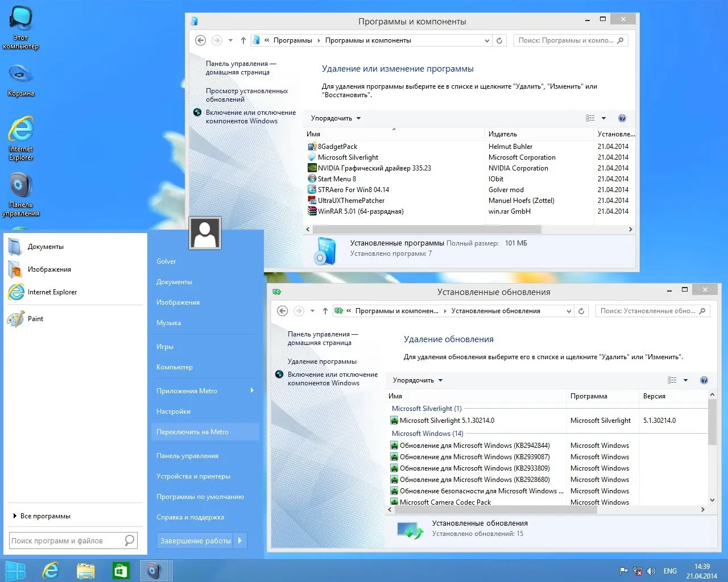This screenshot has width=728, height=582.
Task: Collapse the Microsoft Windows (14) group
Action: (x=428, y=434)
